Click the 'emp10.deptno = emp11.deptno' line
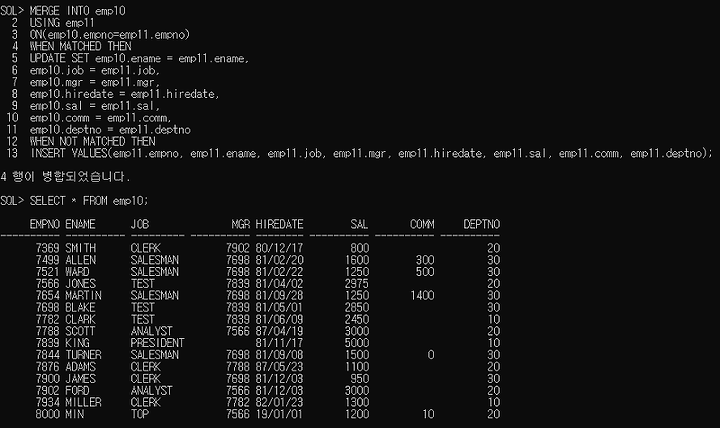The image size is (720, 428). click(x=110, y=130)
